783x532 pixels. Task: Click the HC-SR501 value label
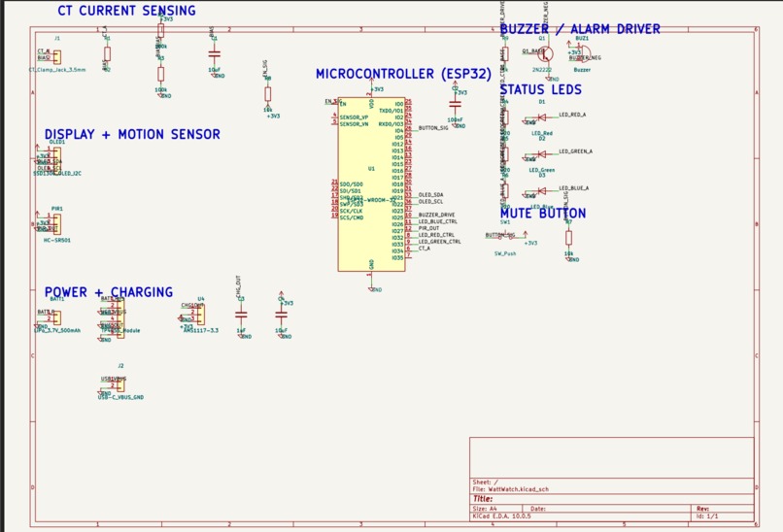coord(57,241)
